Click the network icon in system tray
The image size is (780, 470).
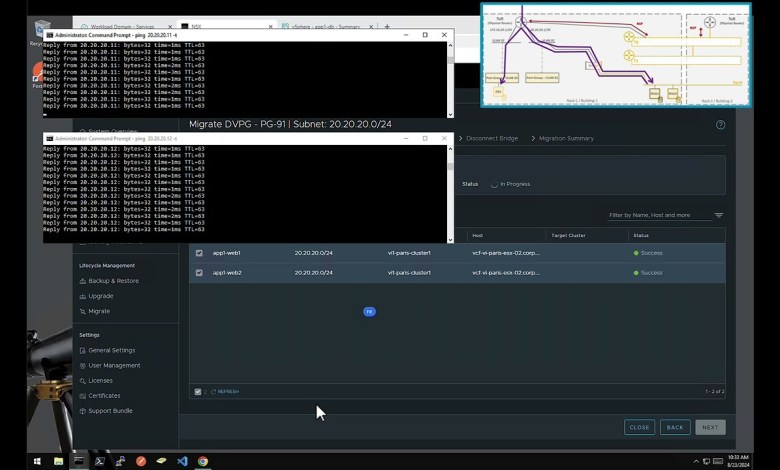(x=706, y=462)
